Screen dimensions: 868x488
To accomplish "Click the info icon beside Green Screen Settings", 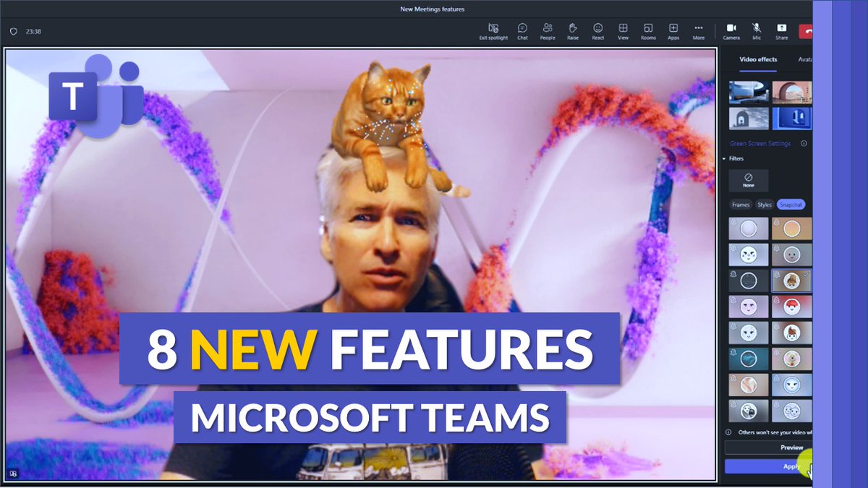I will [804, 143].
